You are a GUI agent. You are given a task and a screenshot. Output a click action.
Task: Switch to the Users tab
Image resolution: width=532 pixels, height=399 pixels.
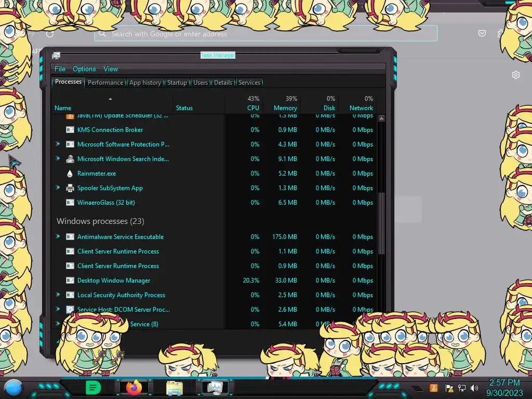tap(201, 83)
